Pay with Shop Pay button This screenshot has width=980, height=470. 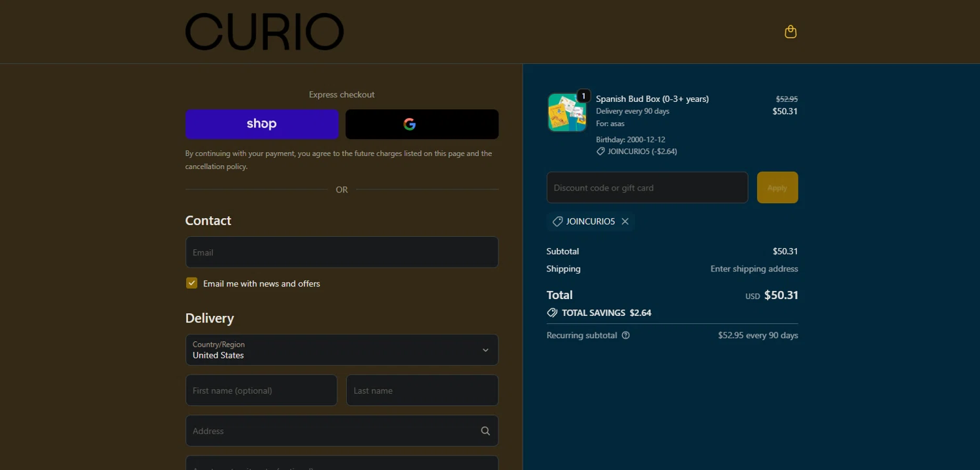coord(262,124)
